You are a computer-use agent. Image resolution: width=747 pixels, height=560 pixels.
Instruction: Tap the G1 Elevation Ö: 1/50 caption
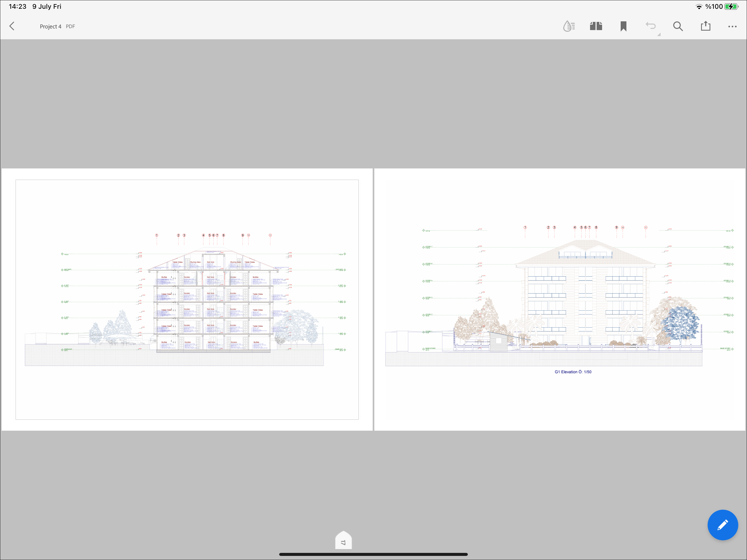573,372
